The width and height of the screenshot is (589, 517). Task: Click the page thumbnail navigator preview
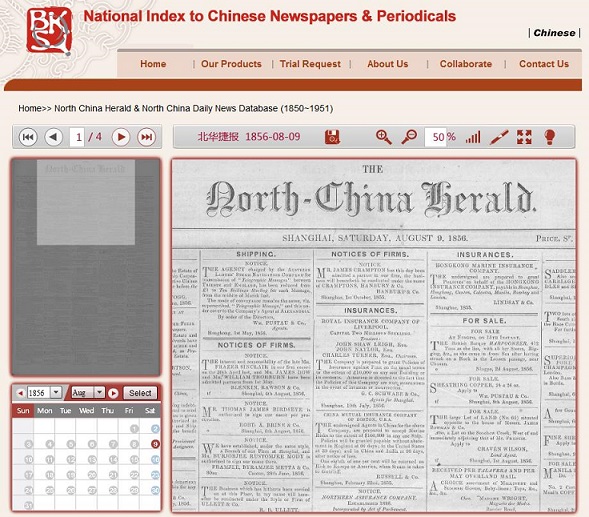[86, 267]
